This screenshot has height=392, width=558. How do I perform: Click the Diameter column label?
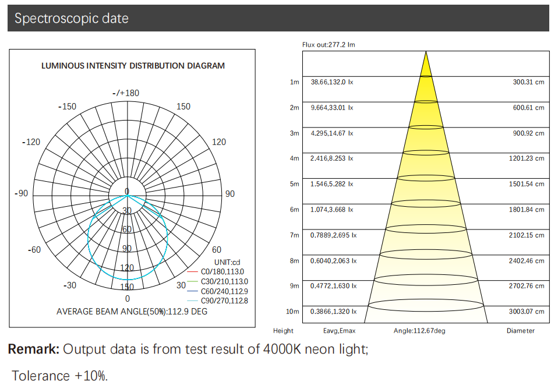point(520,331)
